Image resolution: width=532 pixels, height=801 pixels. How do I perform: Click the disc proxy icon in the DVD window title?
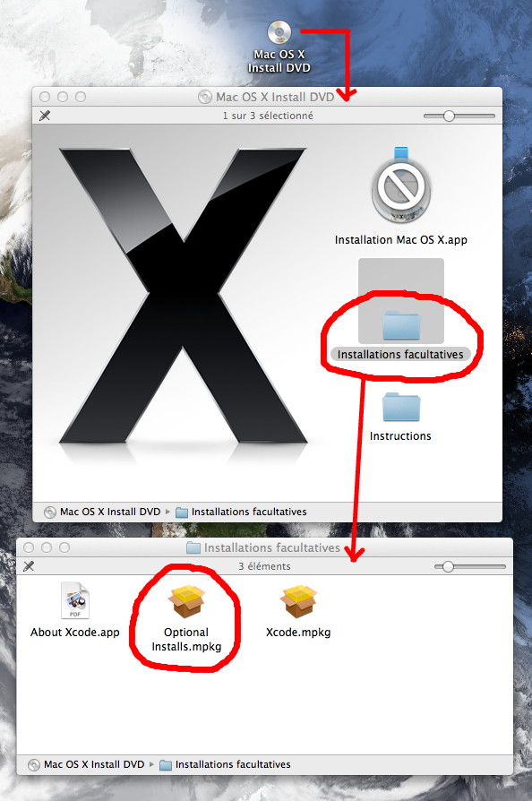[205, 97]
